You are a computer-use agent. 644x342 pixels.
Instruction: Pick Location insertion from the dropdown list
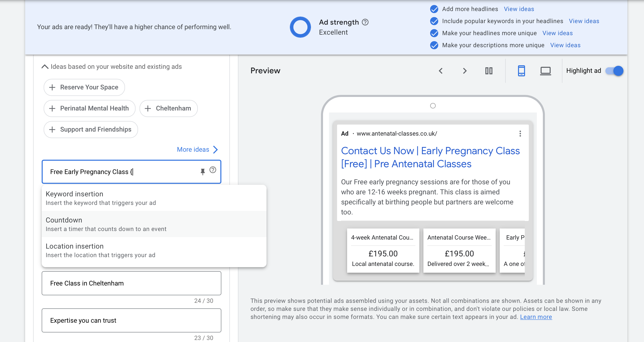[x=154, y=250]
